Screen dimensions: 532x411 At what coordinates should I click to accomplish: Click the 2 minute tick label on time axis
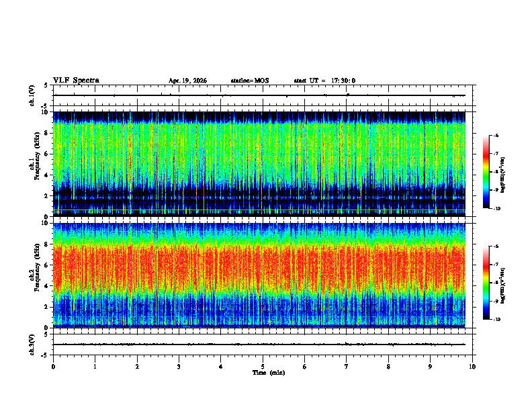click(x=137, y=367)
